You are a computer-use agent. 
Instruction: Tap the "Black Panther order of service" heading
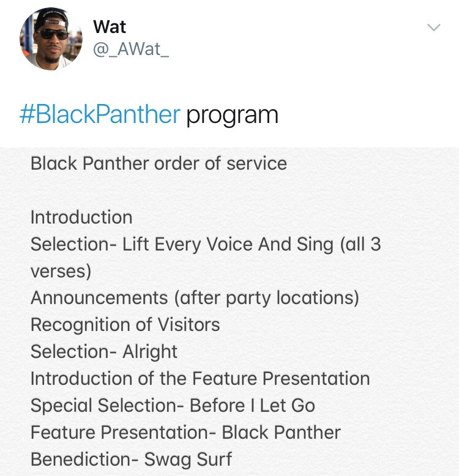click(158, 163)
